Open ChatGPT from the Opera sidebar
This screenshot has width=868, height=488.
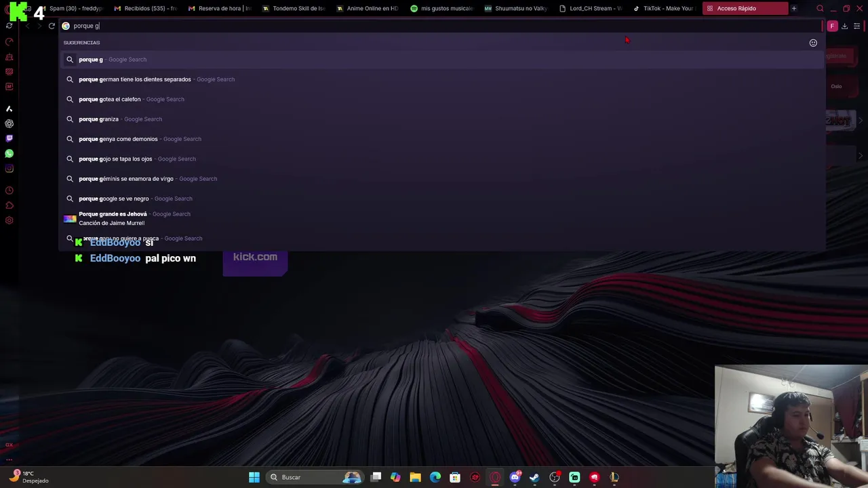9,123
